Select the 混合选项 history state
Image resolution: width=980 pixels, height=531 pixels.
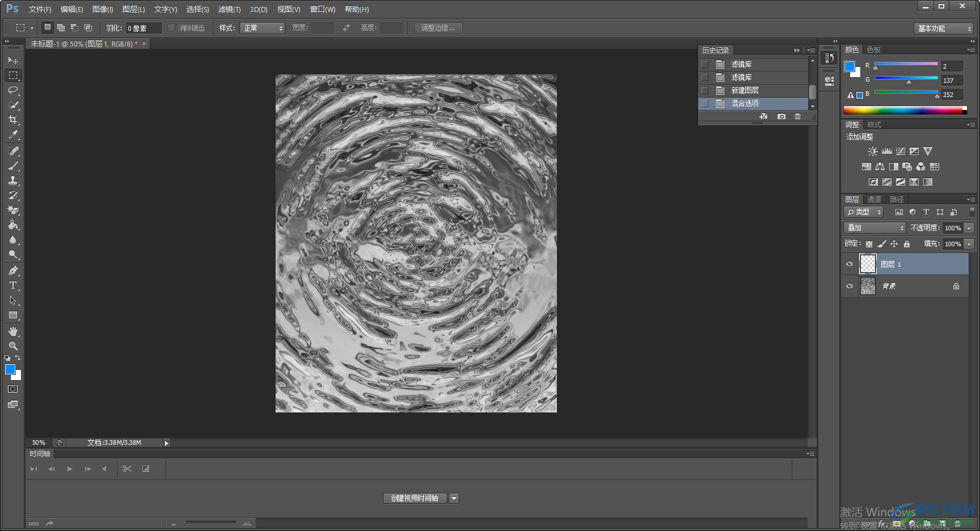point(753,104)
